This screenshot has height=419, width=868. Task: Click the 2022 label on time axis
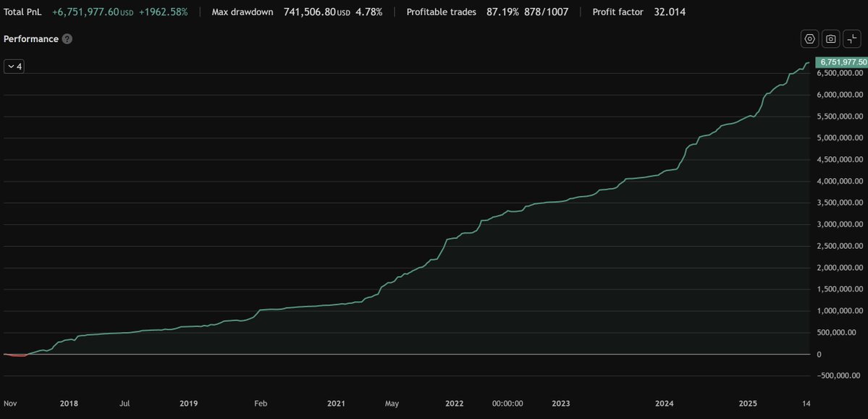click(455, 404)
